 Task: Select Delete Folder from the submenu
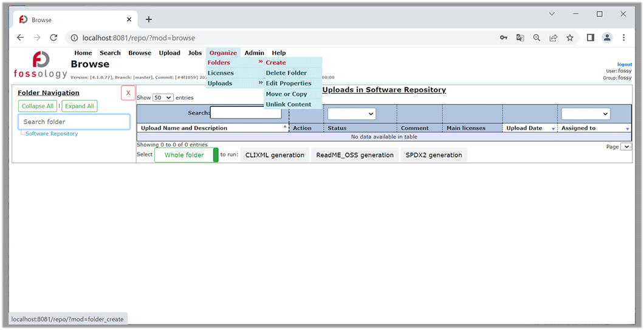[x=286, y=73]
